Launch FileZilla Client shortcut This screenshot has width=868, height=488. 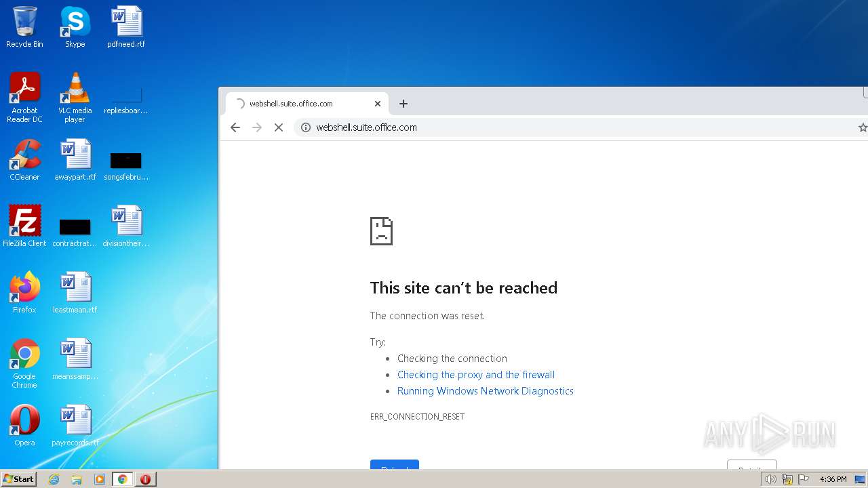click(x=24, y=226)
